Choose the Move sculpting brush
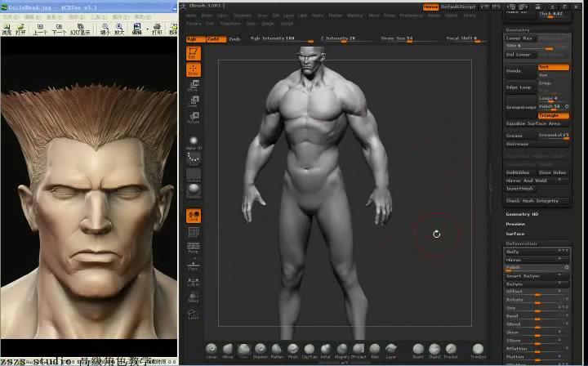Image resolution: width=588 pixels, height=366 pixels. tap(228, 351)
